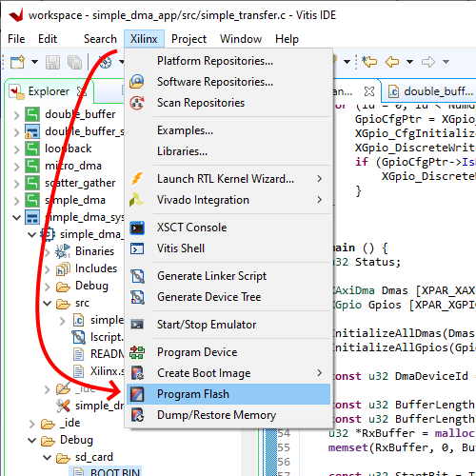Click the Start/Stop Emulator icon
Screen dimensions: 476x476
coord(137,325)
